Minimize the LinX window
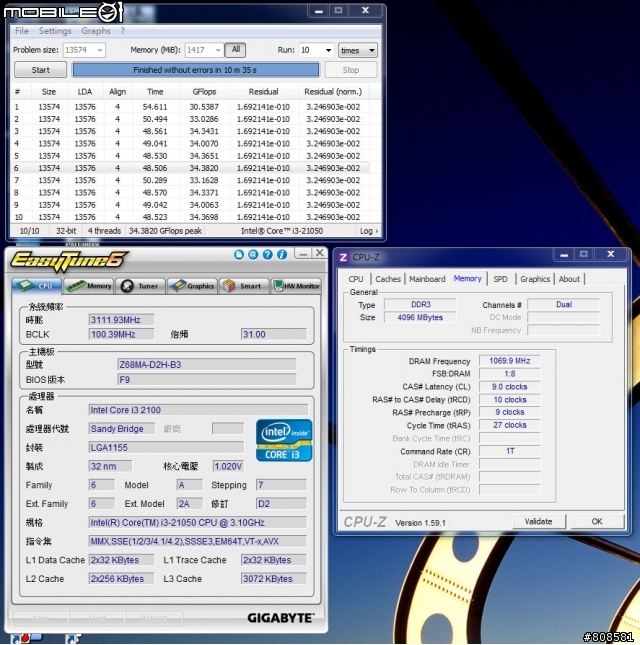The width and height of the screenshot is (640, 645). click(x=318, y=11)
